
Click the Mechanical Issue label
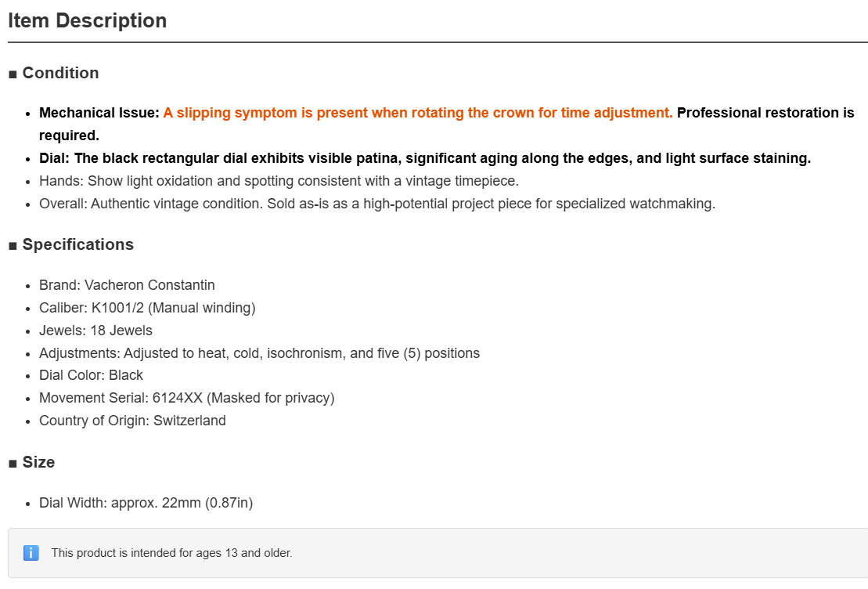click(x=99, y=113)
